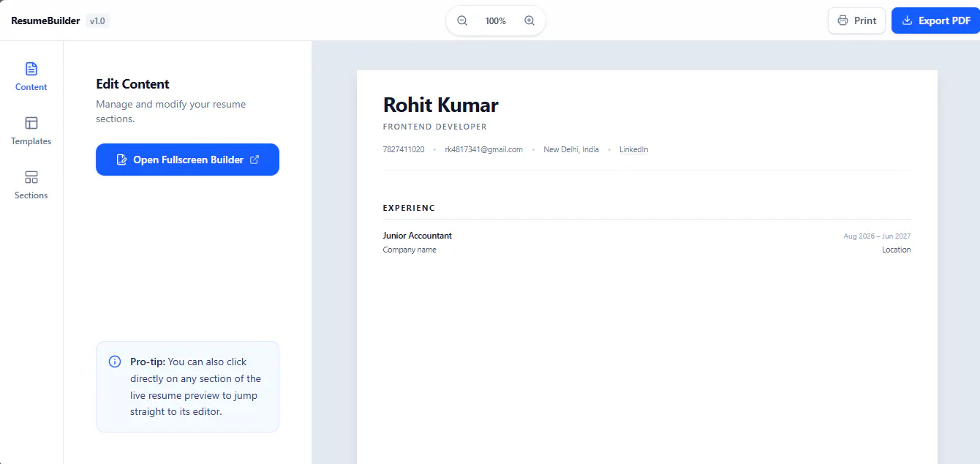Print the resume
980x464 pixels.
[856, 20]
